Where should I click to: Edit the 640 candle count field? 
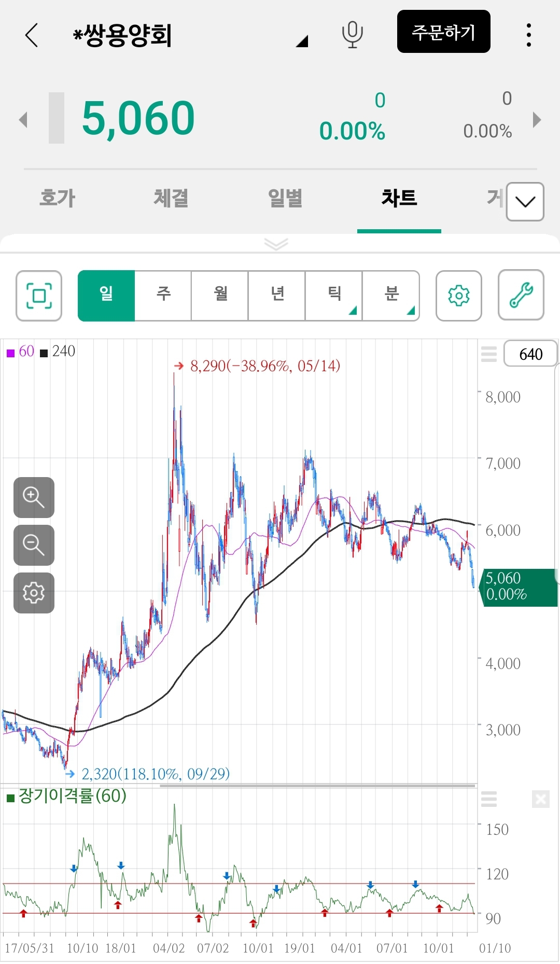[531, 354]
